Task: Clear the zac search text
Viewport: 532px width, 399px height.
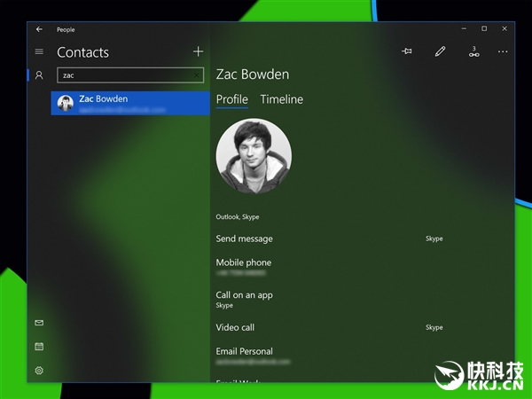Action: pyautogui.click(x=197, y=75)
